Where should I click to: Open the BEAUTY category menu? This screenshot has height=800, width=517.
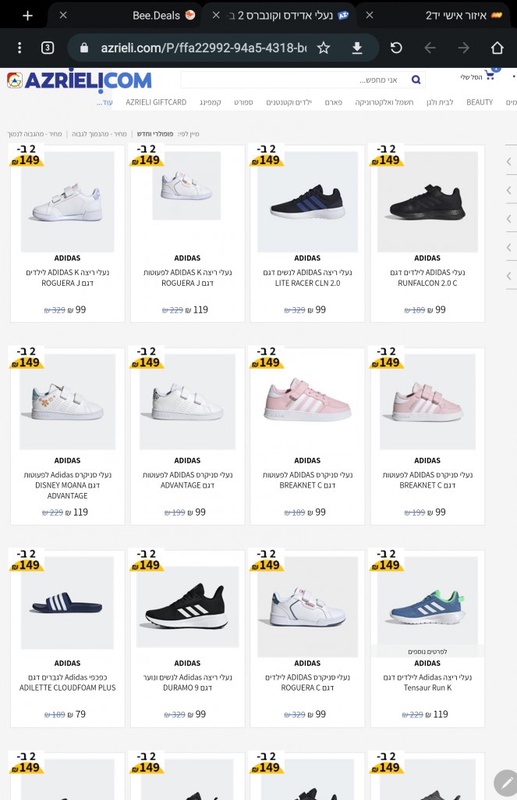pos(480,102)
